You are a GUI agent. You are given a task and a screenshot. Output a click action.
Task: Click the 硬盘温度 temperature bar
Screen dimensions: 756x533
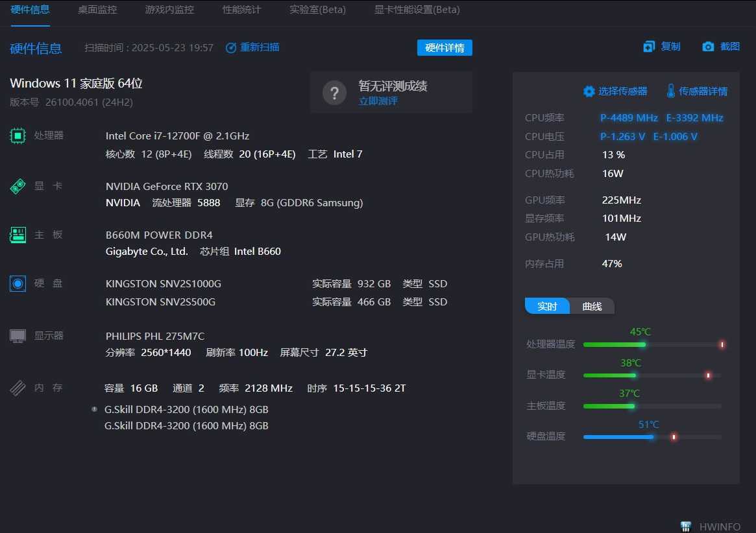click(x=652, y=437)
